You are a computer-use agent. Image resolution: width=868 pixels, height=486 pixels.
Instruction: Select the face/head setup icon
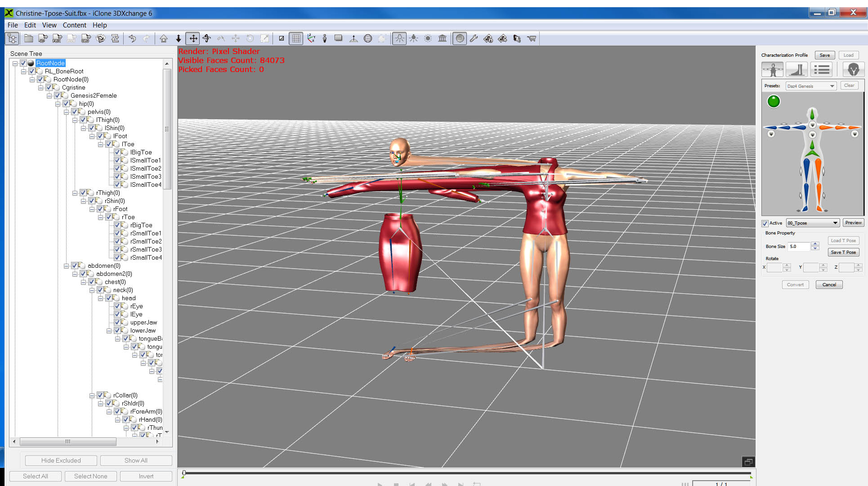click(x=853, y=70)
